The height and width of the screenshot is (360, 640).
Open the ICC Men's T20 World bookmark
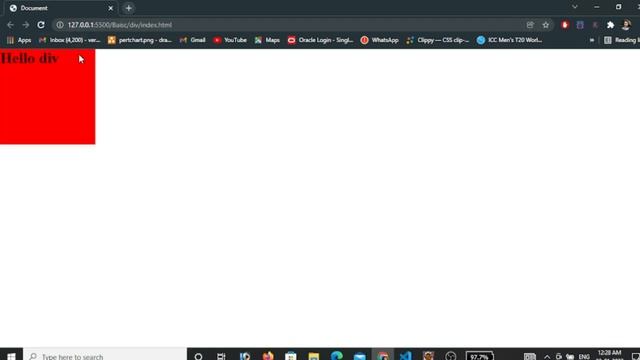pyautogui.click(x=510, y=40)
